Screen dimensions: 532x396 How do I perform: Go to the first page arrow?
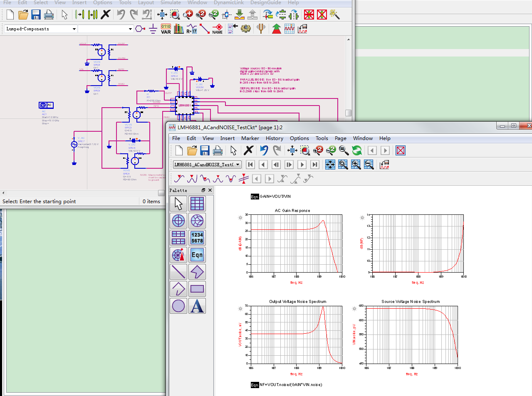tap(250, 165)
